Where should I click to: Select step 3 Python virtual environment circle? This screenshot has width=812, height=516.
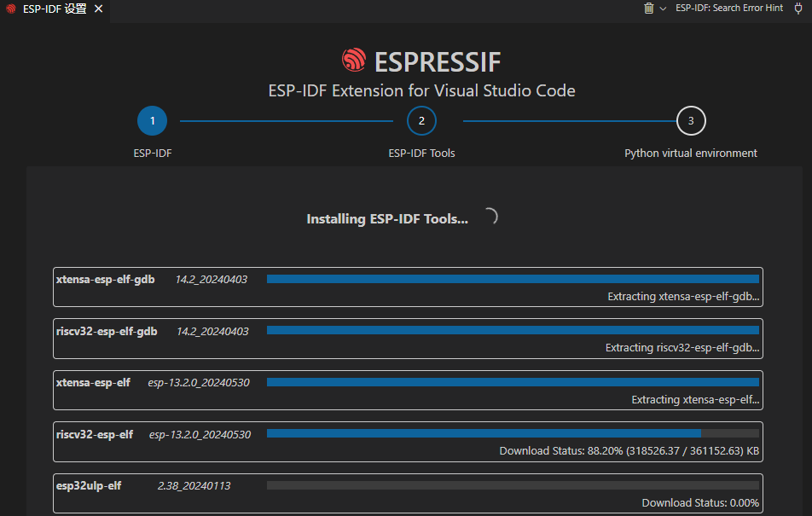(691, 121)
